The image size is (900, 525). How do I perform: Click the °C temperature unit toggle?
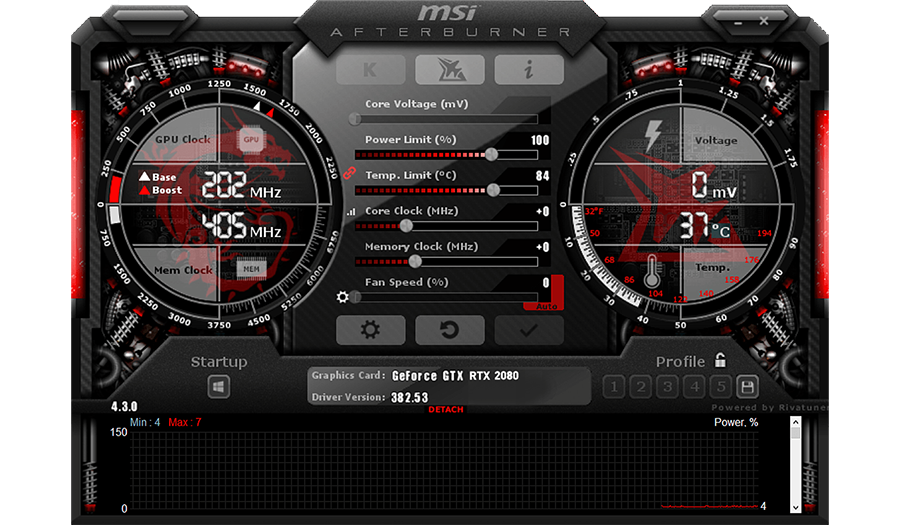tap(721, 231)
